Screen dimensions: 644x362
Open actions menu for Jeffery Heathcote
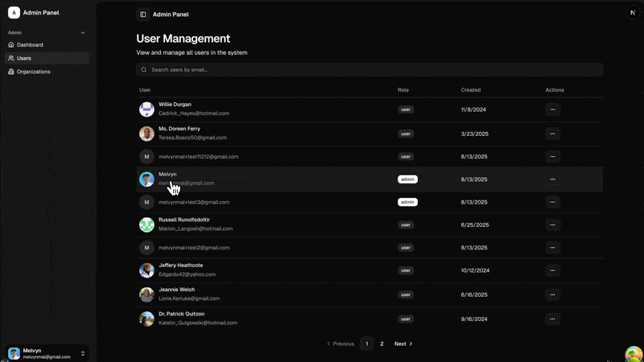tap(552, 270)
